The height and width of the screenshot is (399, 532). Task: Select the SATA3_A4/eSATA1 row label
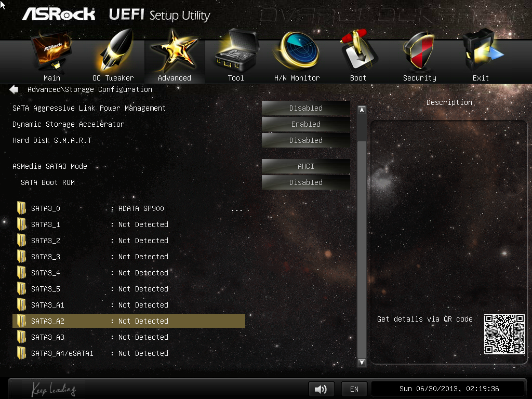coord(62,353)
